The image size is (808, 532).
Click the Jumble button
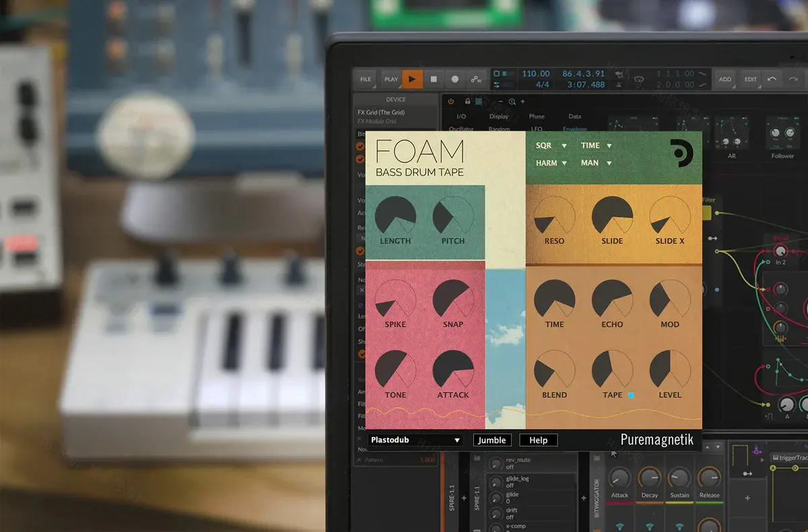(x=492, y=439)
